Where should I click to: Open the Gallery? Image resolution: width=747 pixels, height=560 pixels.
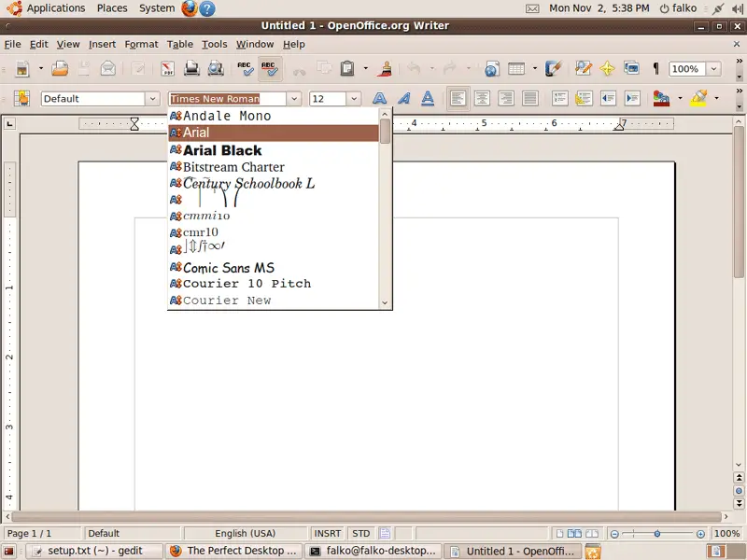tap(632, 69)
